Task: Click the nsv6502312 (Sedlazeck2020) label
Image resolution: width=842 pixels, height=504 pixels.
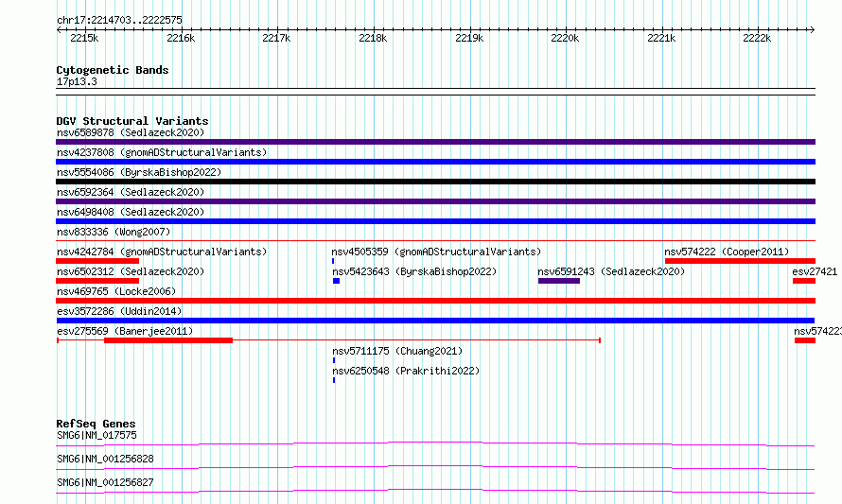Action: coord(131,271)
